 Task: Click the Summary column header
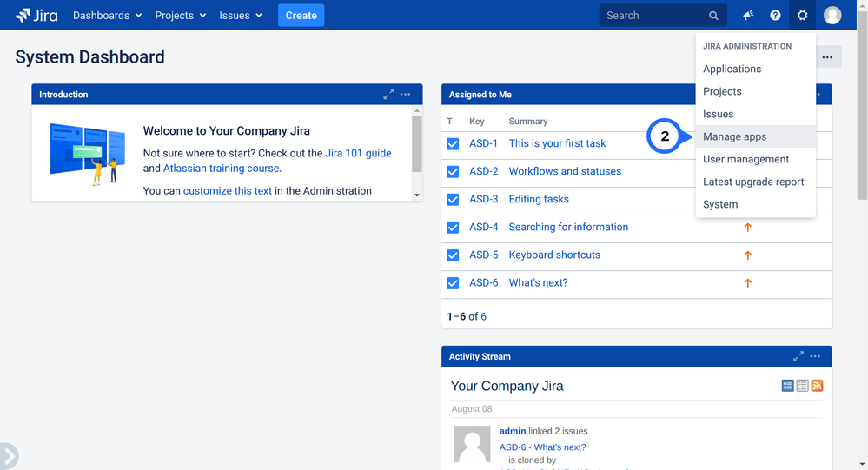pos(528,122)
